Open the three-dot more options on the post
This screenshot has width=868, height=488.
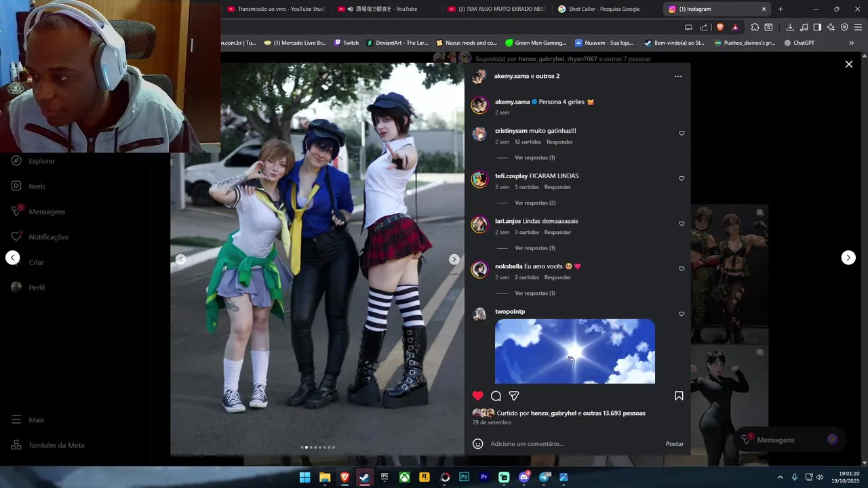677,77
